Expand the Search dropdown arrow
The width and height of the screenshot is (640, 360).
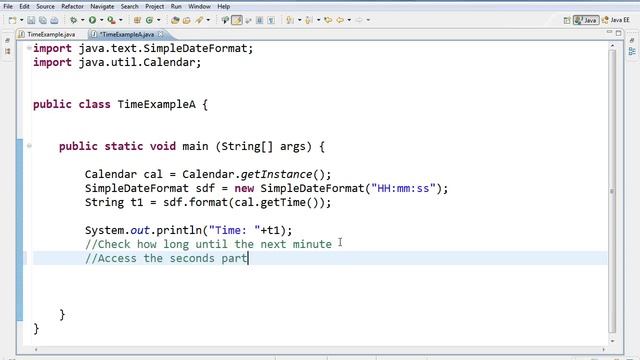pyautogui.click(x=208, y=20)
